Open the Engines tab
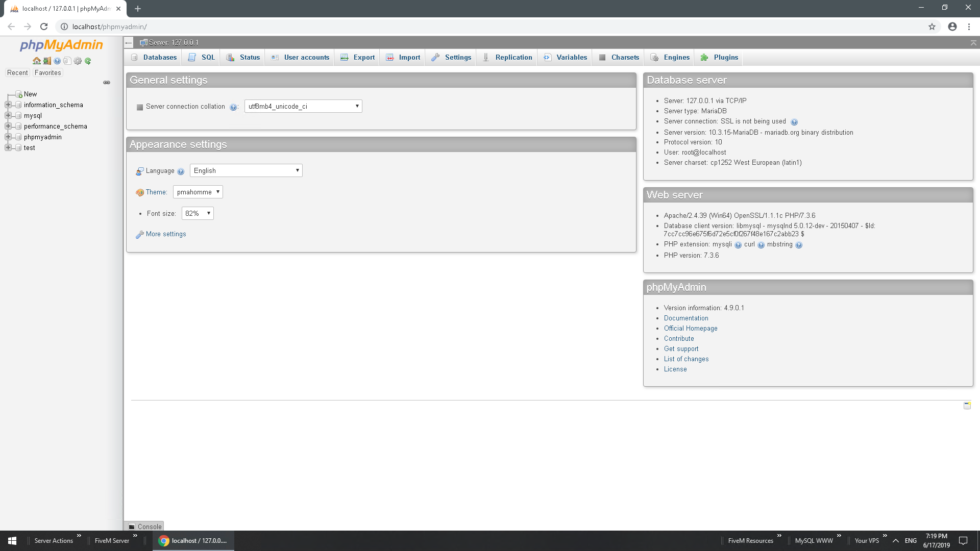 pyautogui.click(x=670, y=58)
